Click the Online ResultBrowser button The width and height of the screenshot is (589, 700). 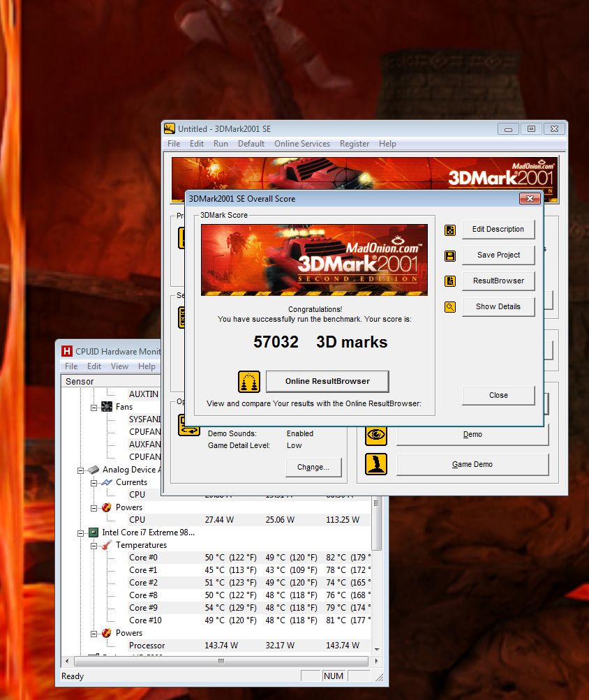point(327,381)
